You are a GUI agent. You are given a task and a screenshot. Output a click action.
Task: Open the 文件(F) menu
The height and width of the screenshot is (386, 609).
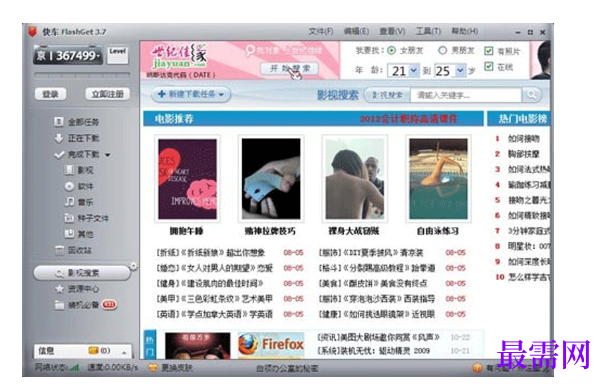pyautogui.click(x=320, y=31)
